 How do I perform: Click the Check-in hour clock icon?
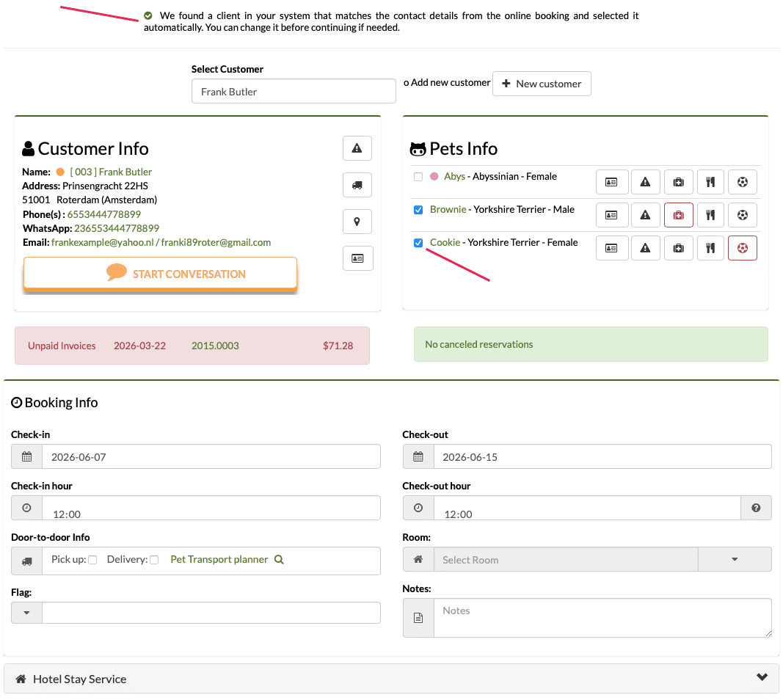(27, 508)
